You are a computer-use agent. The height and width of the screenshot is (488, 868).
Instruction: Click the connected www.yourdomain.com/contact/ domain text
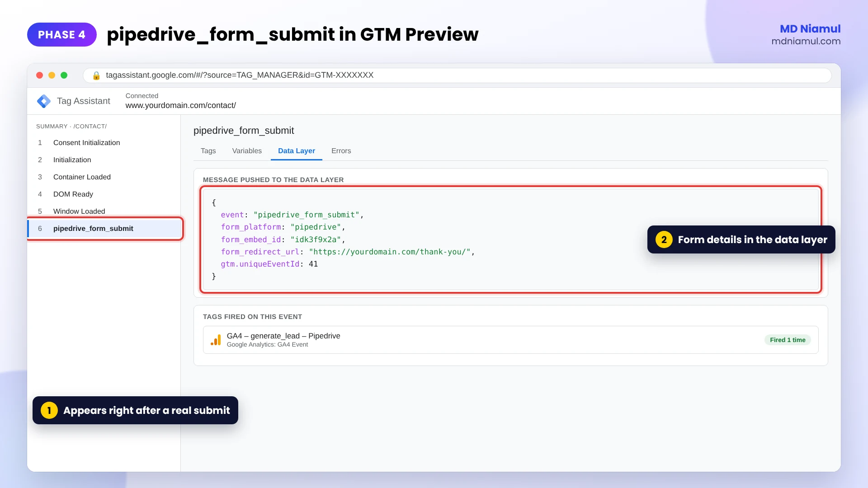click(x=181, y=105)
